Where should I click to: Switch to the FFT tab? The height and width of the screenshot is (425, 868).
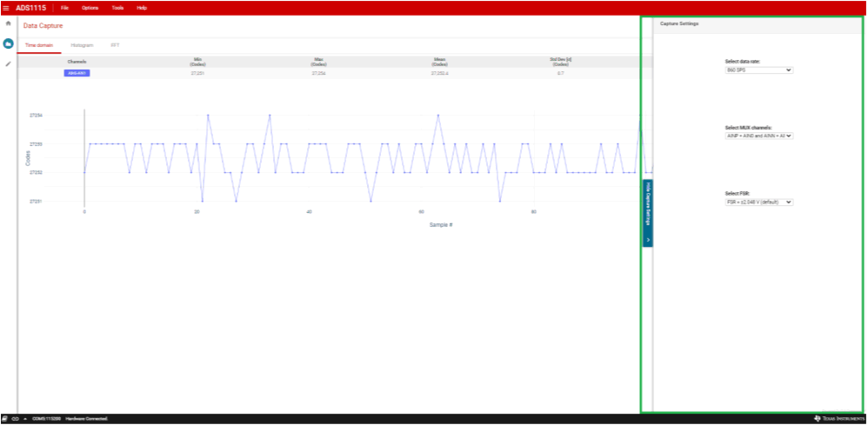(115, 44)
